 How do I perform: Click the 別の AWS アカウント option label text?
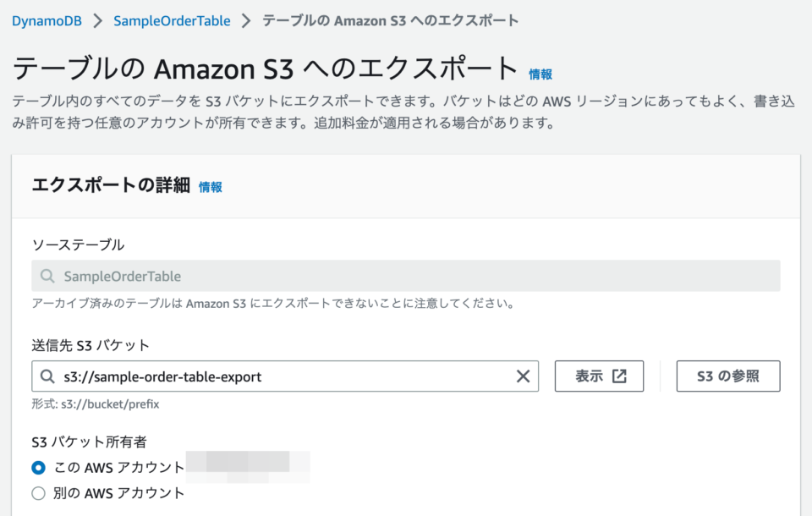(119, 493)
